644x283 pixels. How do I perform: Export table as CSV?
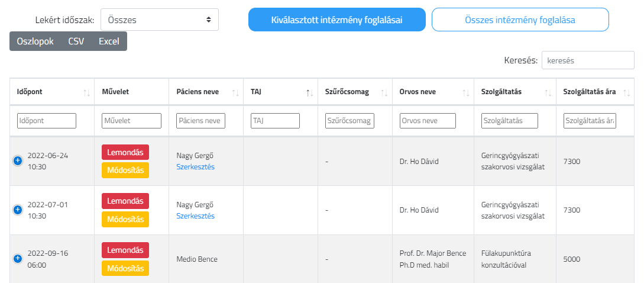[76, 41]
